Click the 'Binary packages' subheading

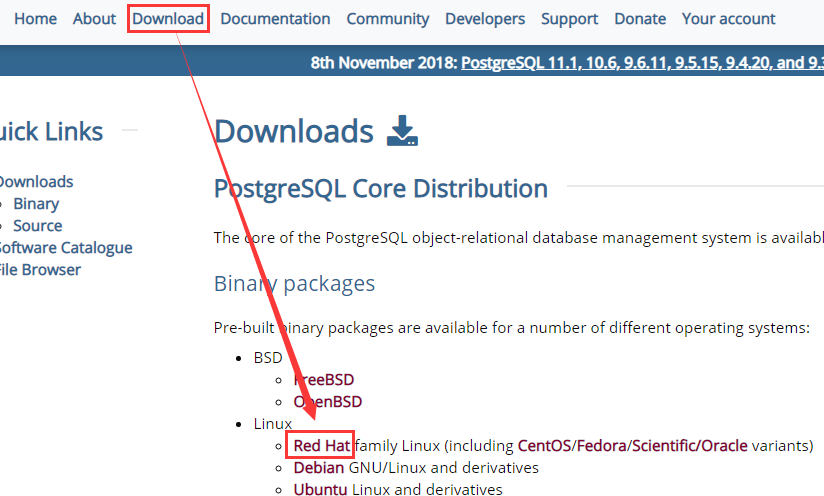click(x=294, y=284)
